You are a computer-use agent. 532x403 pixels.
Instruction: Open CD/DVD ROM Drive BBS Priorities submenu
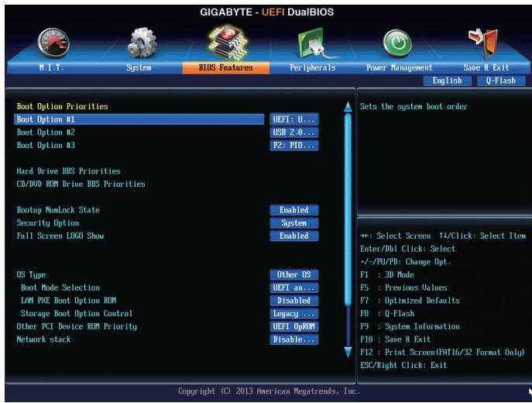[81, 184]
